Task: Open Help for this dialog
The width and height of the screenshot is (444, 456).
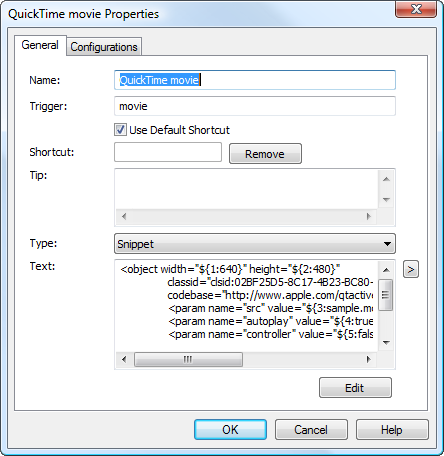Action: tap(392, 429)
